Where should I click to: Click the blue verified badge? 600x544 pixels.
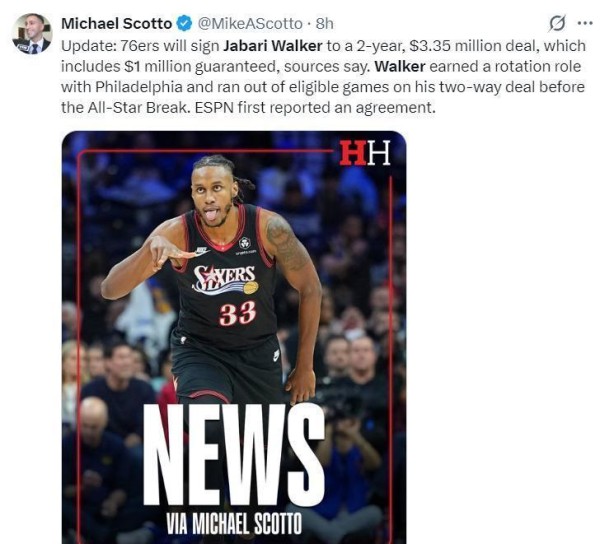pyautogui.click(x=184, y=24)
